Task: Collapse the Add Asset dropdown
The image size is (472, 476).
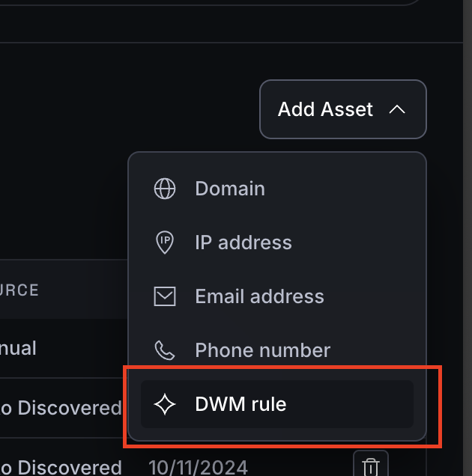Action: click(x=343, y=109)
